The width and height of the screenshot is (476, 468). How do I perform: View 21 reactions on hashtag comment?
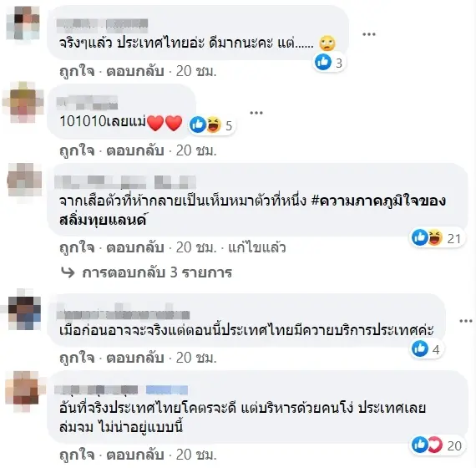tap(436, 238)
